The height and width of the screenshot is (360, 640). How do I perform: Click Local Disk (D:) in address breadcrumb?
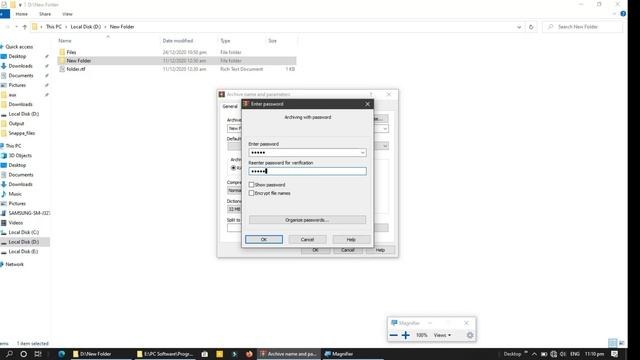point(86,27)
